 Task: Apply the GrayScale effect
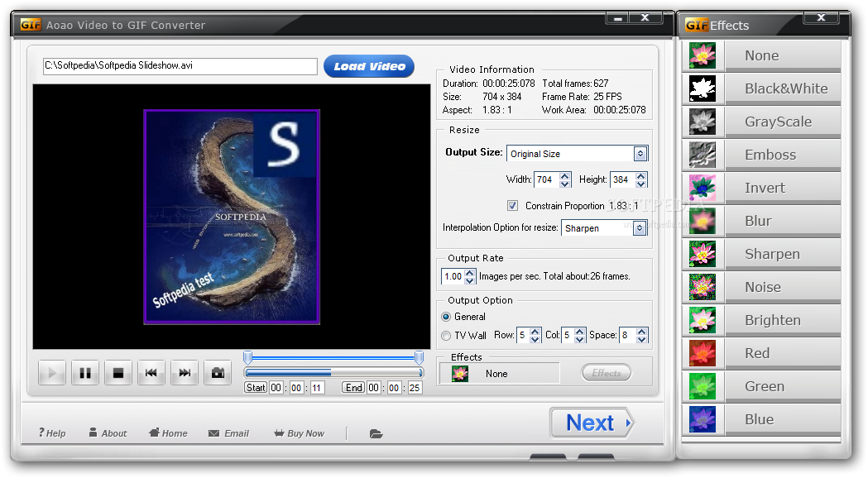[x=783, y=122]
